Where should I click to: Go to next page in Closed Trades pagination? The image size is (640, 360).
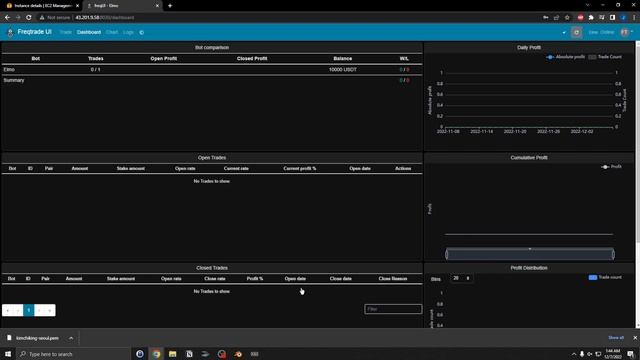tap(39, 310)
